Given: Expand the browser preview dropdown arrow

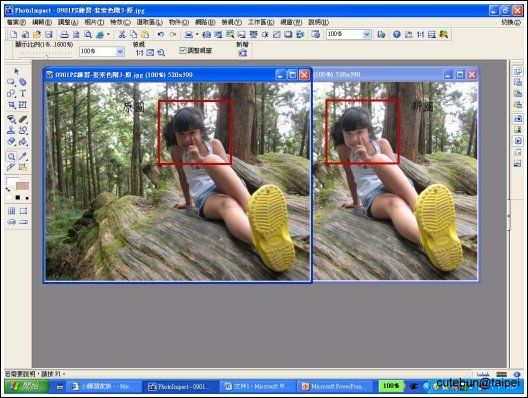Looking at the screenshot, I should [108, 34].
